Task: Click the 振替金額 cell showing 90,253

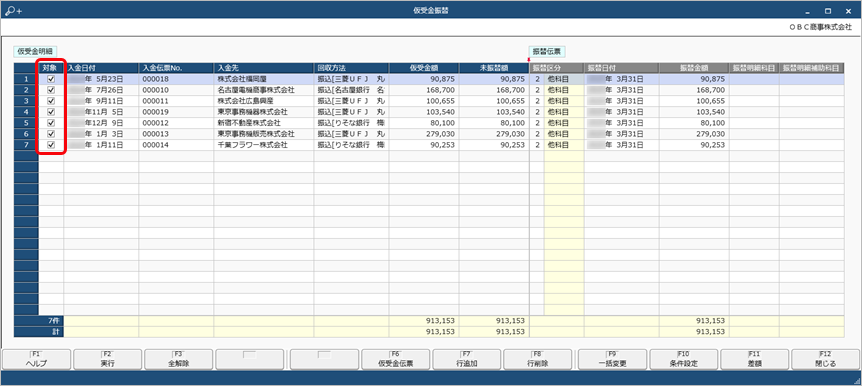Action: click(x=694, y=145)
